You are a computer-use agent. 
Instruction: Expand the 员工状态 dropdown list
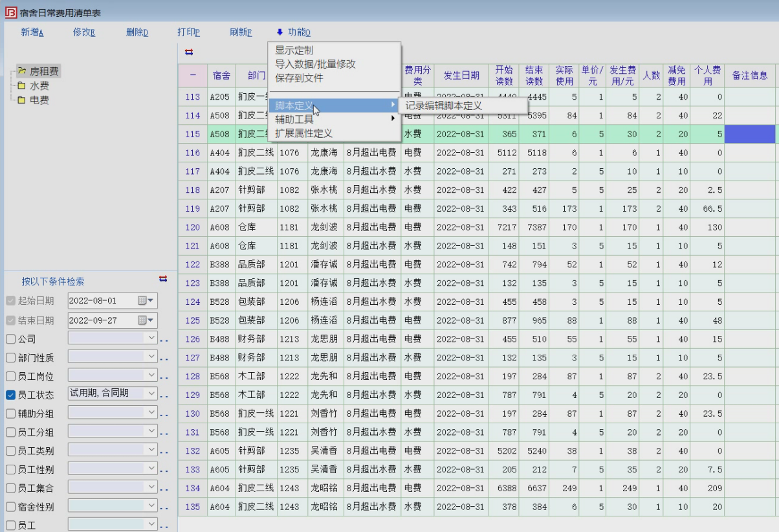151,393
